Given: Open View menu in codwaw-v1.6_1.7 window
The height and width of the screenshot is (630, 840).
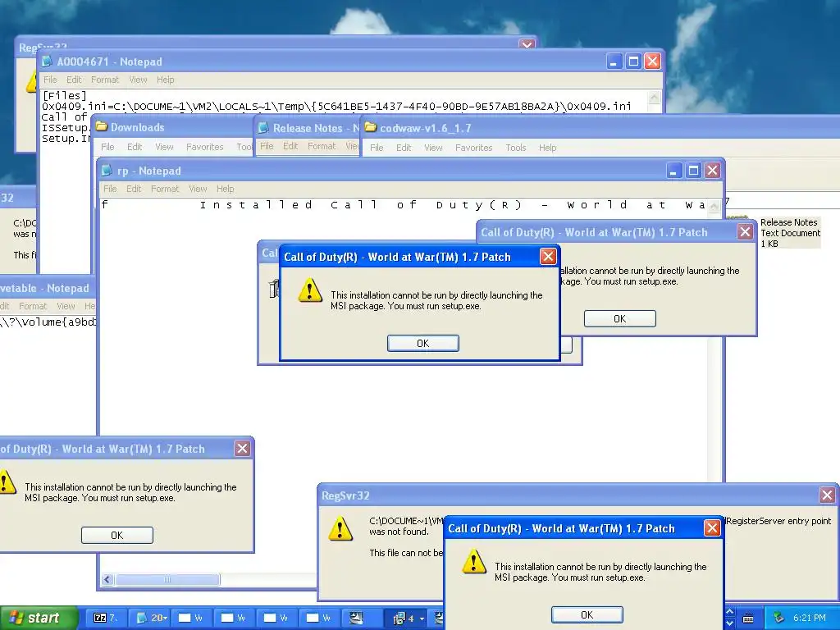Looking at the screenshot, I should click(433, 148).
